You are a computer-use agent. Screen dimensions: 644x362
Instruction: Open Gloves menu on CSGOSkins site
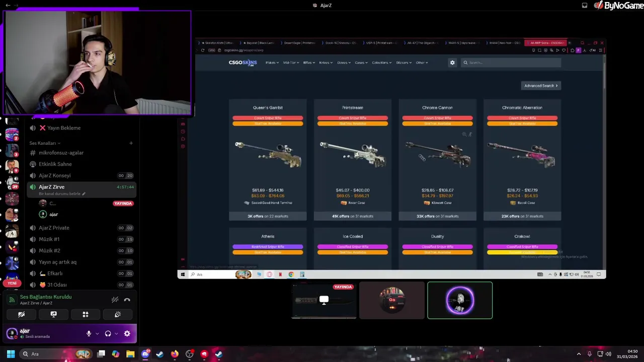pos(344,63)
